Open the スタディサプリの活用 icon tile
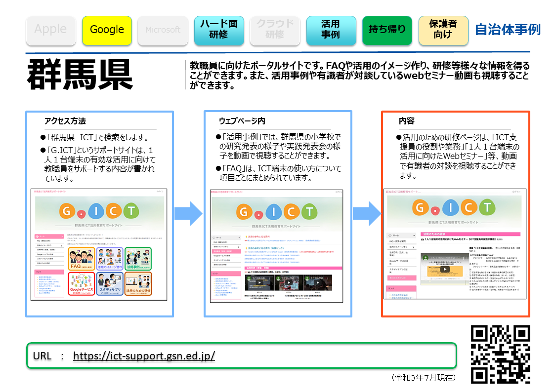 click(x=110, y=283)
